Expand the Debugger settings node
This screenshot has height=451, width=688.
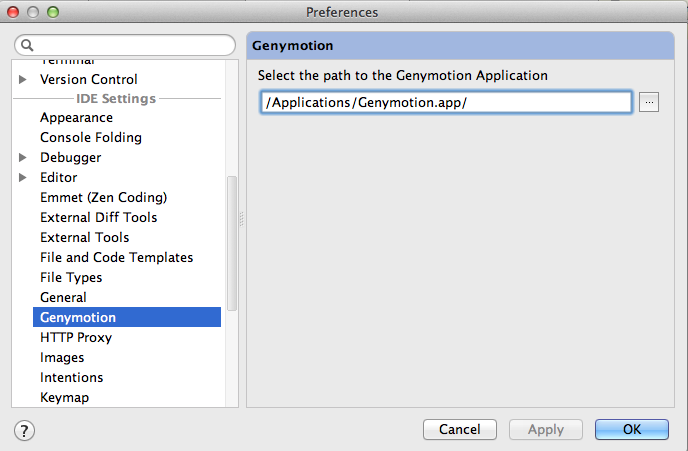tap(24, 157)
